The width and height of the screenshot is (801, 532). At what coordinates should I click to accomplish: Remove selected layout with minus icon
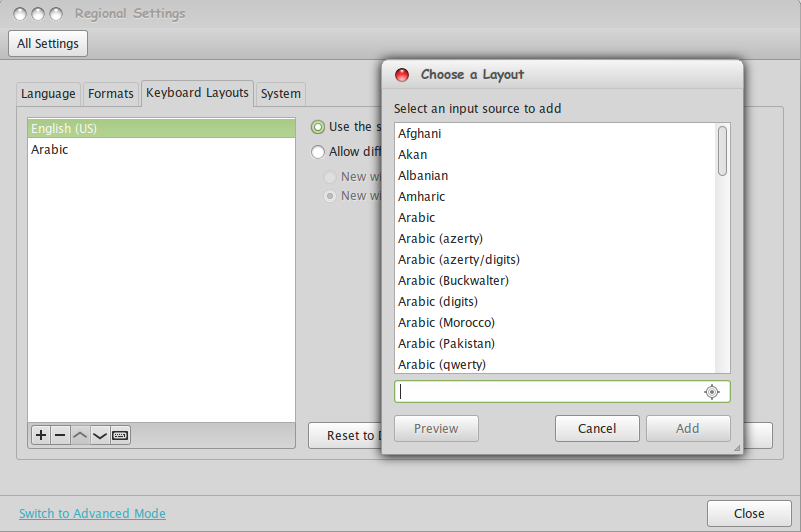click(x=60, y=435)
